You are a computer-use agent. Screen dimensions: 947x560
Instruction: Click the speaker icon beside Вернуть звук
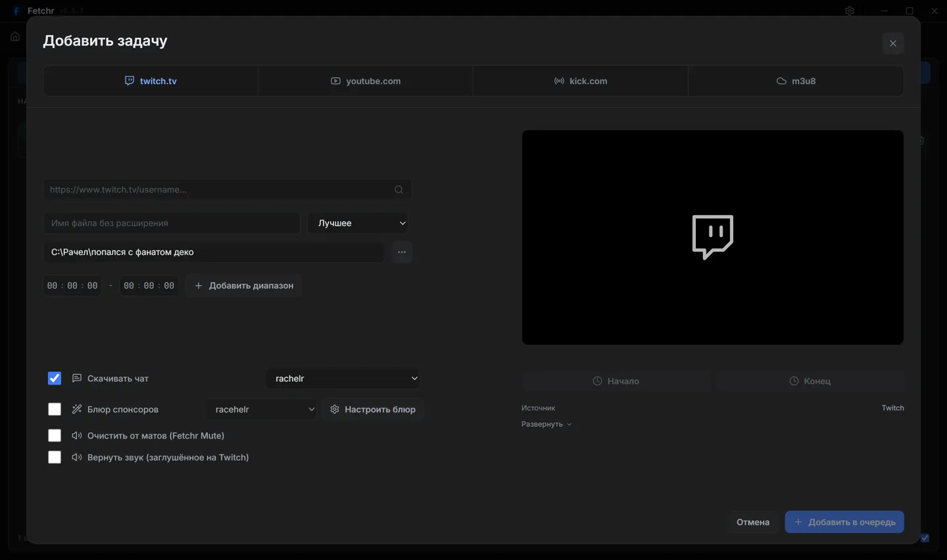(77, 457)
